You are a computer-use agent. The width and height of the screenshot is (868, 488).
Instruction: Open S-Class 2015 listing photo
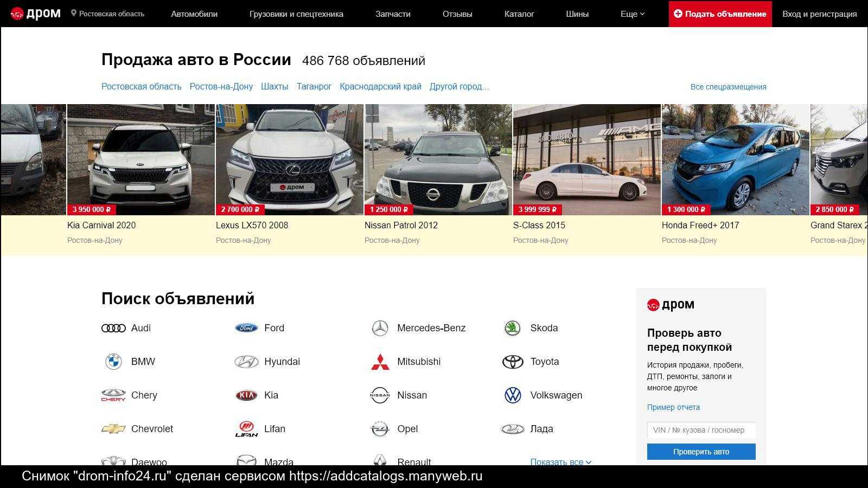[x=587, y=160]
